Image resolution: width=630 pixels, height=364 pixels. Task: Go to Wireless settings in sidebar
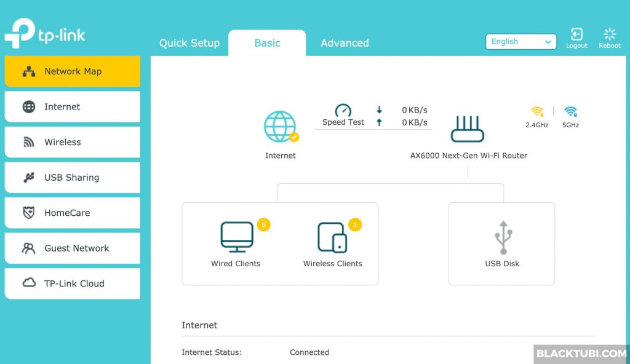point(73,142)
